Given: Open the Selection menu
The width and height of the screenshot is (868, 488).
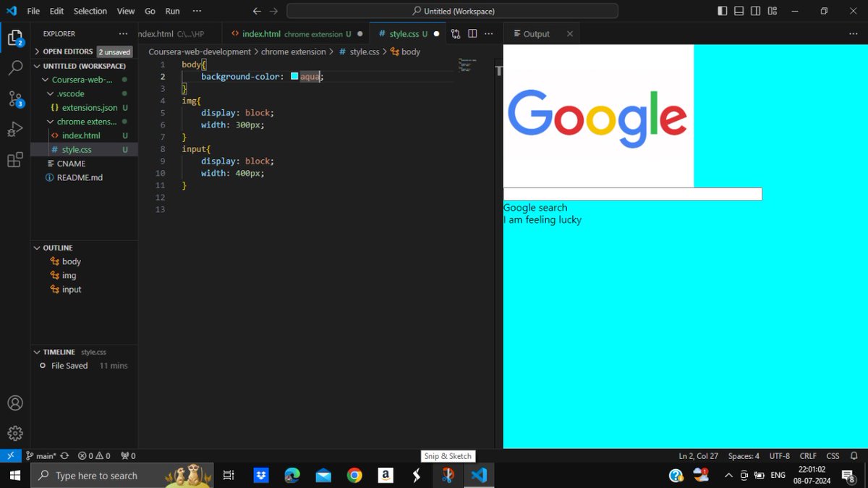Looking at the screenshot, I should pyautogui.click(x=90, y=11).
